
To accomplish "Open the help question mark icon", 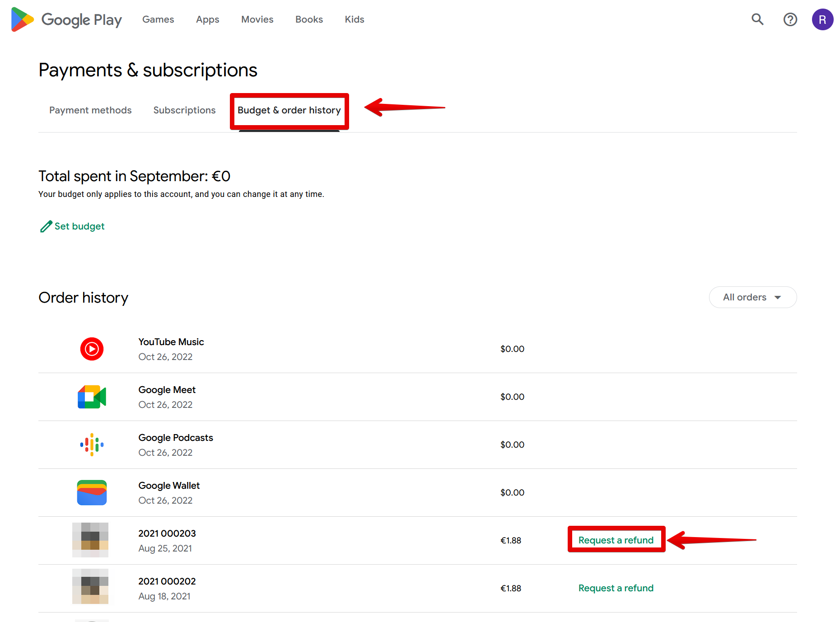I will (x=790, y=19).
